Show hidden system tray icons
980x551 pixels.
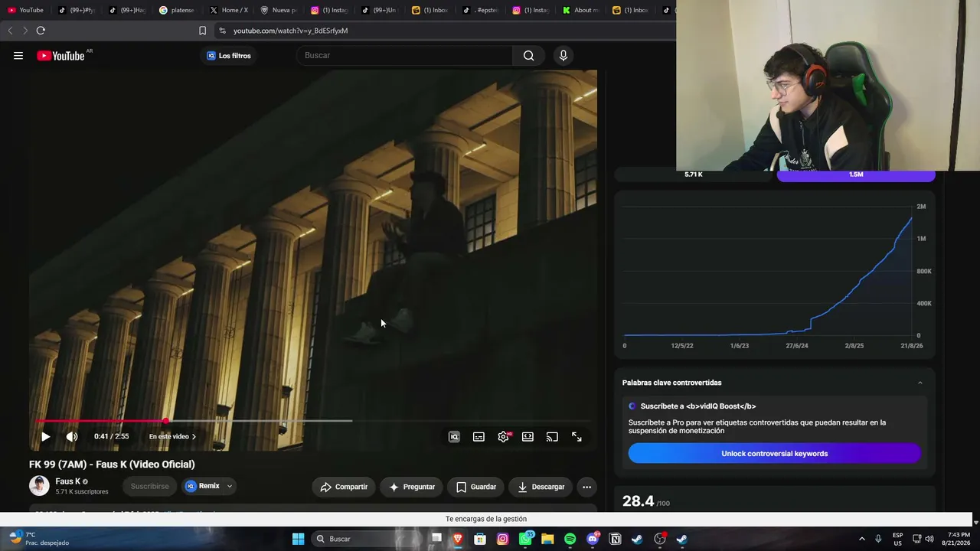click(x=861, y=539)
